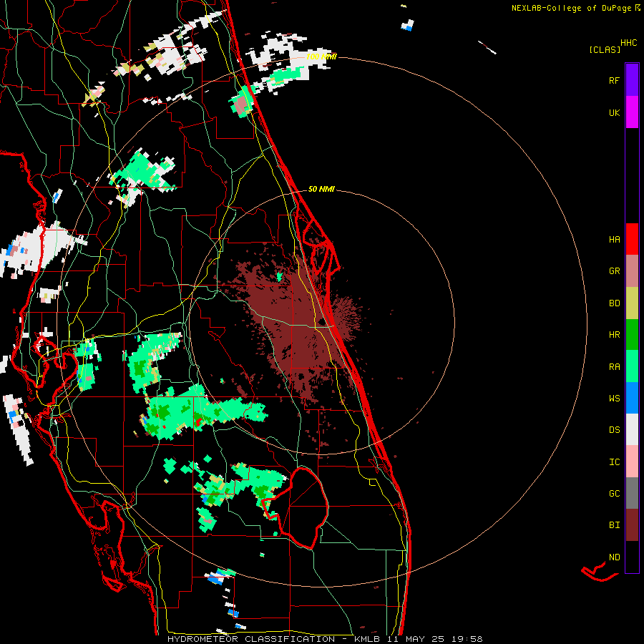This screenshot has width=644, height=644.
Task: Click the HYDROMETEOR CLASSIFICATION title text
Action: [251, 639]
